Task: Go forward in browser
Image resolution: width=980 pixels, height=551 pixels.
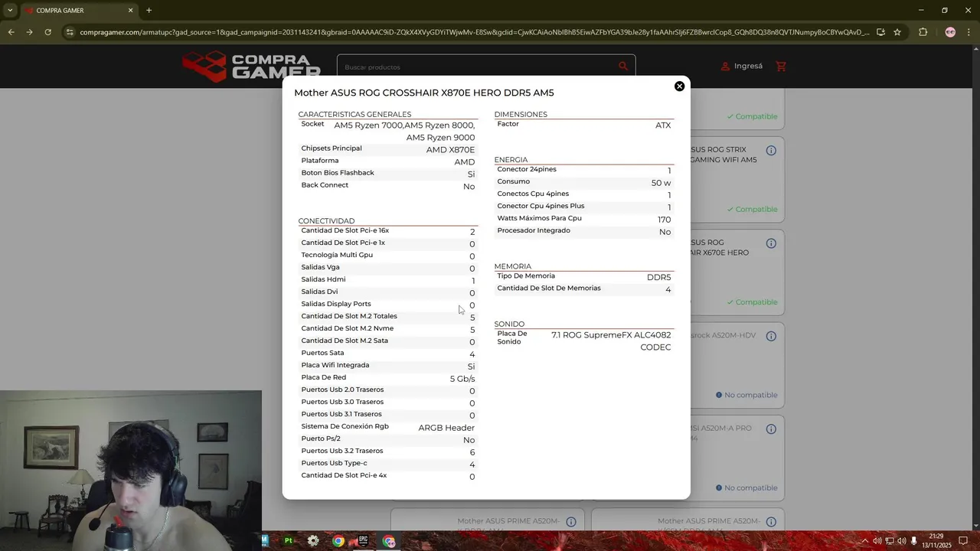Action: [x=29, y=32]
